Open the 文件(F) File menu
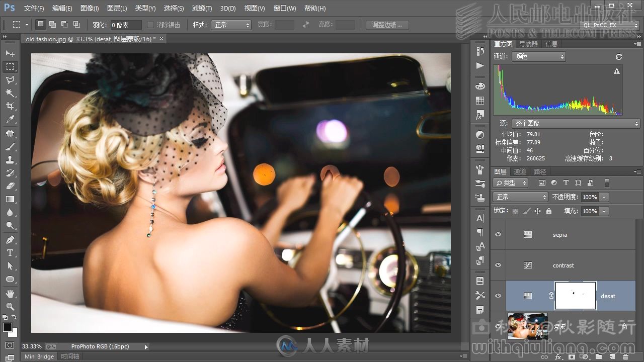The width and height of the screenshot is (644, 362). click(34, 9)
